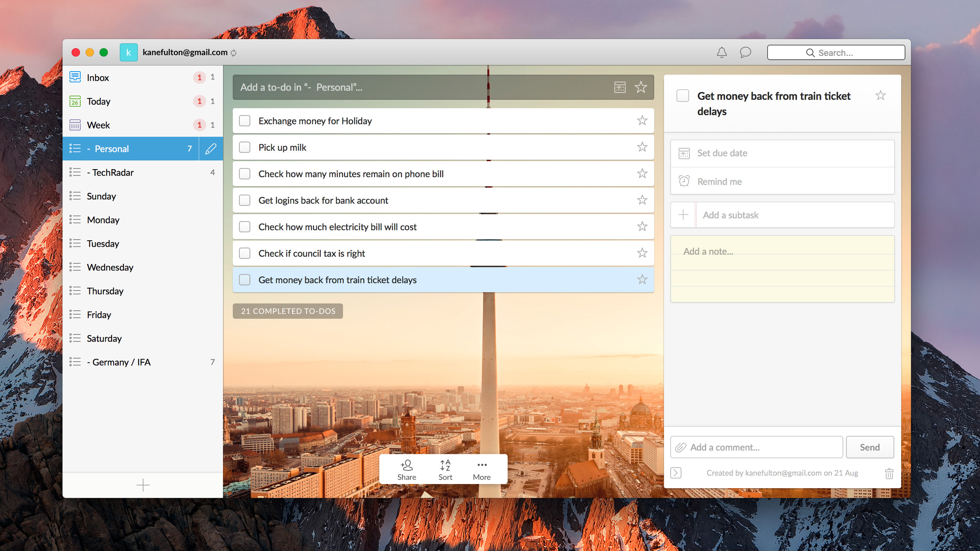Click the Share icon in bottom toolbar

click(x=407, y=465)
